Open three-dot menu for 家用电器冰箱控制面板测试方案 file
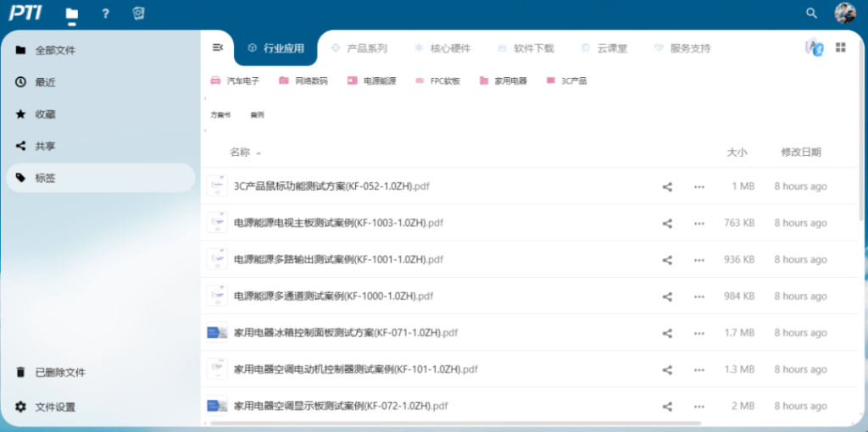 pos(698,333)
